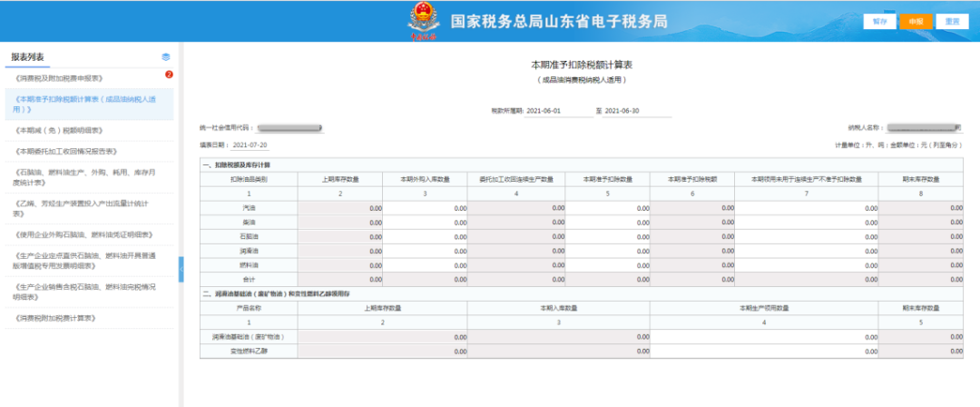980x407 pixels.
Task: Click 柴油 不准予扣除数量 column cell
Action: click(807, 222)
